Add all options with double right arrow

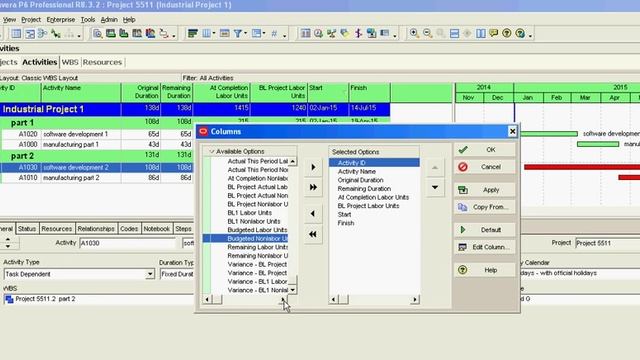point(313,187)
